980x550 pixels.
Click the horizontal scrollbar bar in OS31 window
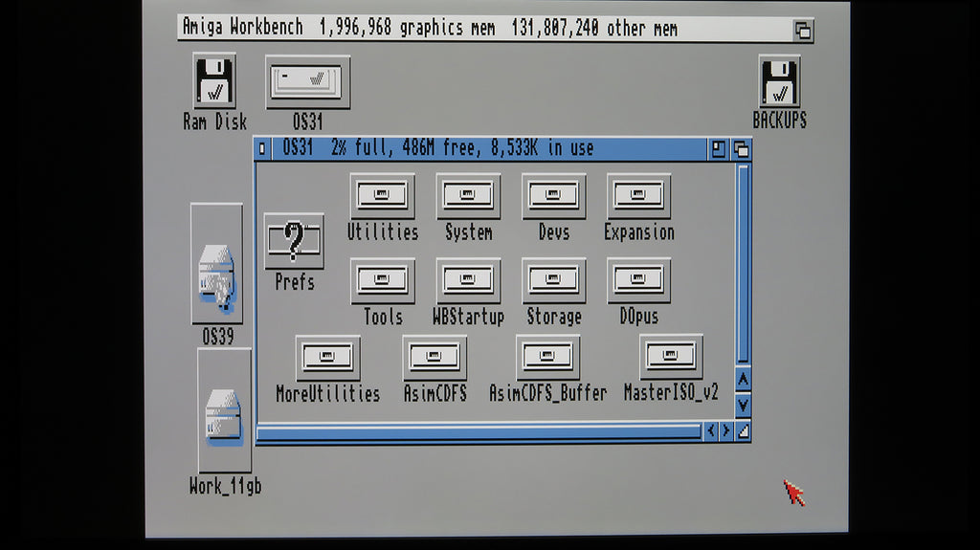point(479,432)
